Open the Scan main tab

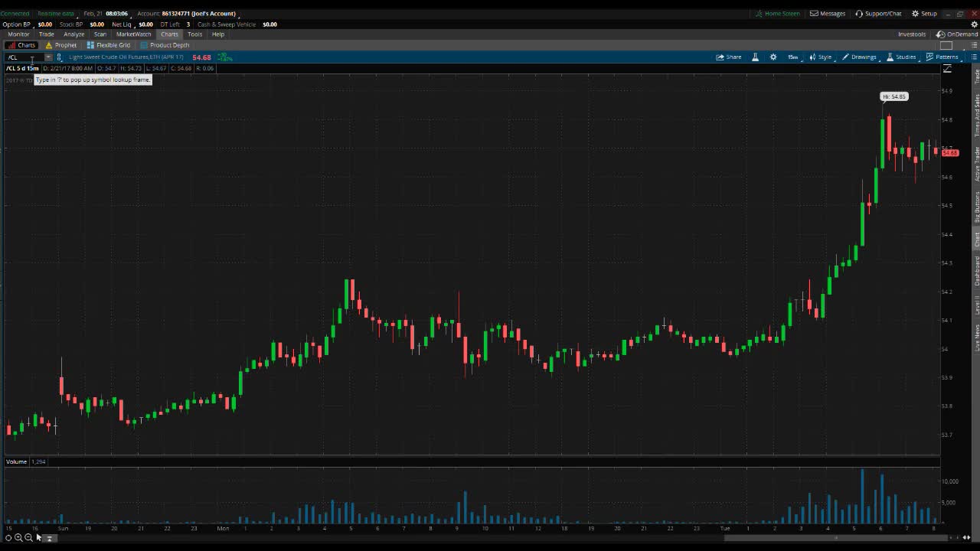pyautogui.click(x=100, y=34)
